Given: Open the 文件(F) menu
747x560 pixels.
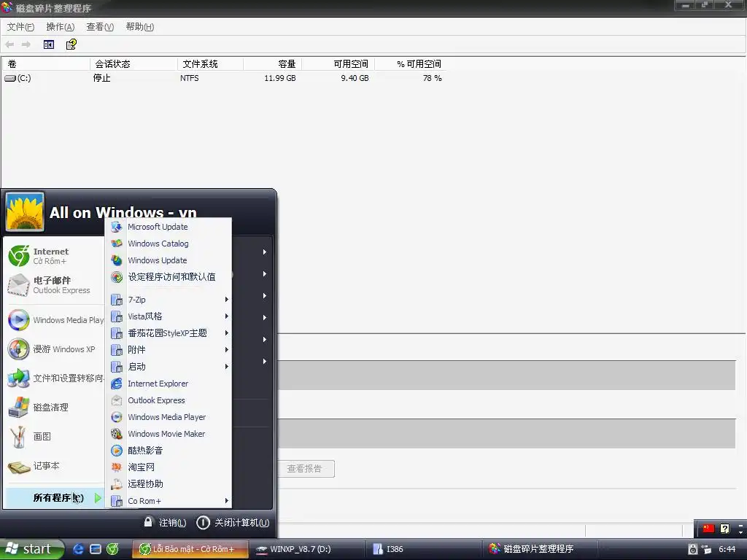Looking at the screenshot, I should [20, 27].
